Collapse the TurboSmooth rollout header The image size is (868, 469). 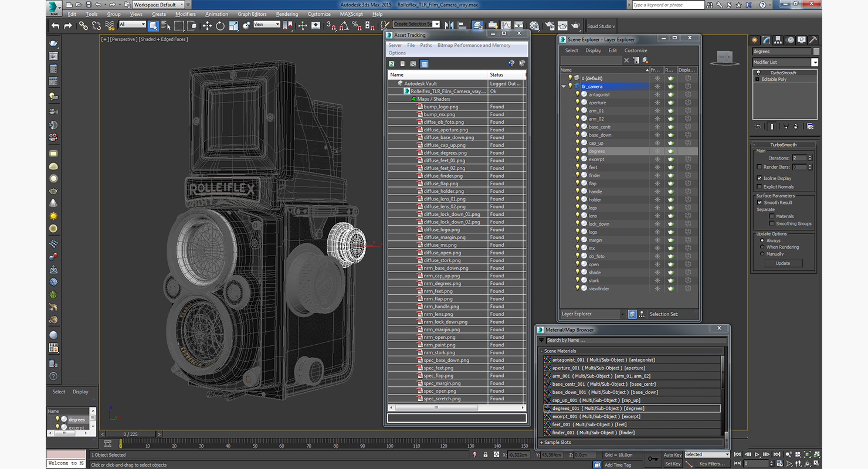tap(784, 145)
